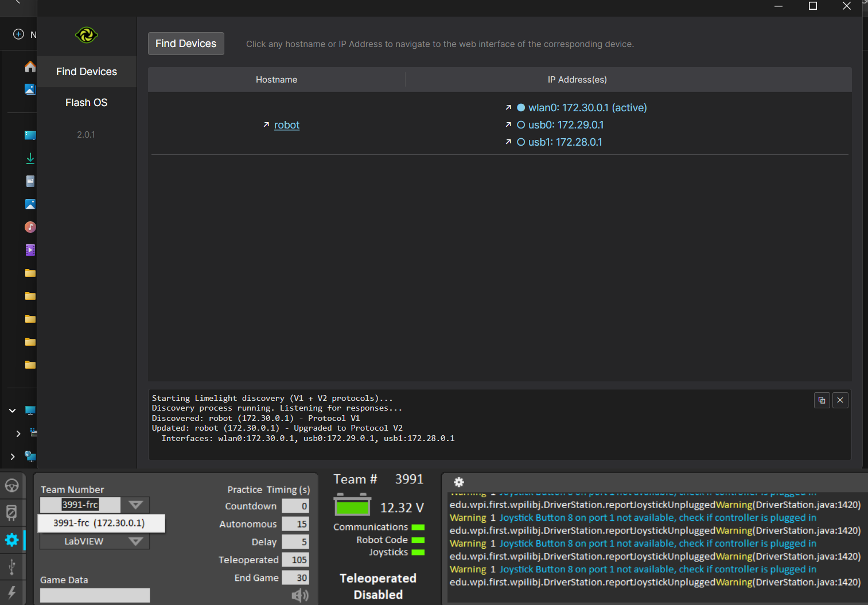This screenshot has height=605, width=868.
Task: Select Find Devices in the sidebar
Action: 87,72
